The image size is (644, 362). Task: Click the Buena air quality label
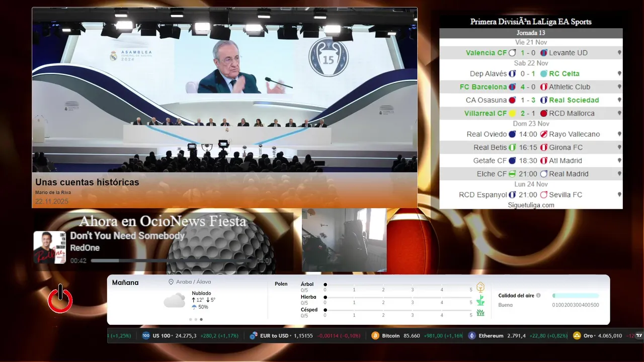(506, 305)
